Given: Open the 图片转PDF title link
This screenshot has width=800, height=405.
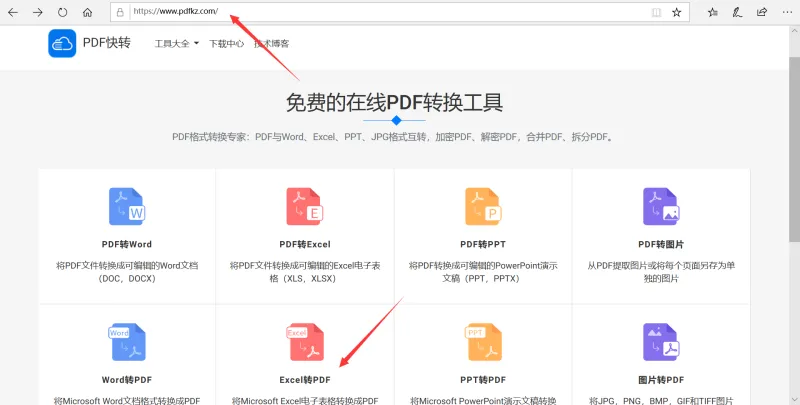Looking at the screenshot, I should 661,380.
